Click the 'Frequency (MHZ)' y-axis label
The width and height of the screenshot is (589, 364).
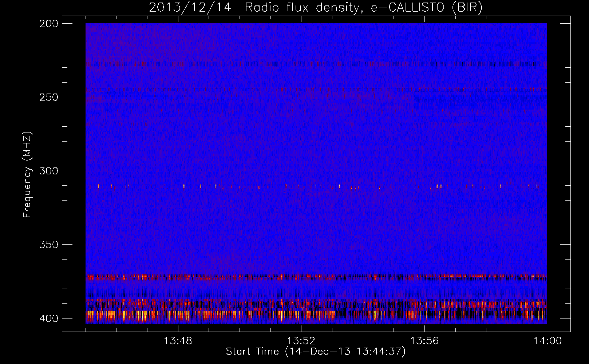(27, 174)
